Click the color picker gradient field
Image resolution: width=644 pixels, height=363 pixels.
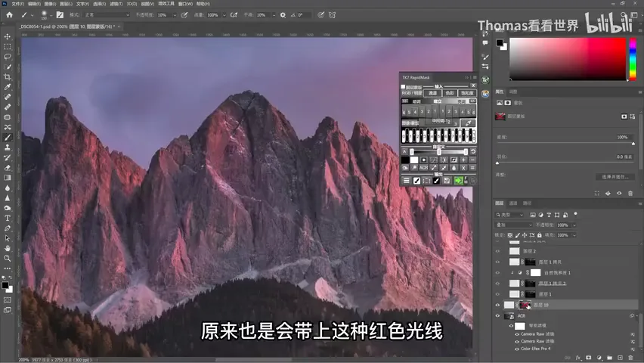[568, 59]
